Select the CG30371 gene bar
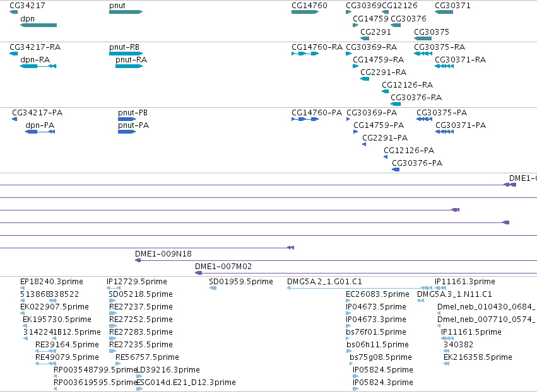The width and height of the screenshot is (537, 392). pos(444,12)
